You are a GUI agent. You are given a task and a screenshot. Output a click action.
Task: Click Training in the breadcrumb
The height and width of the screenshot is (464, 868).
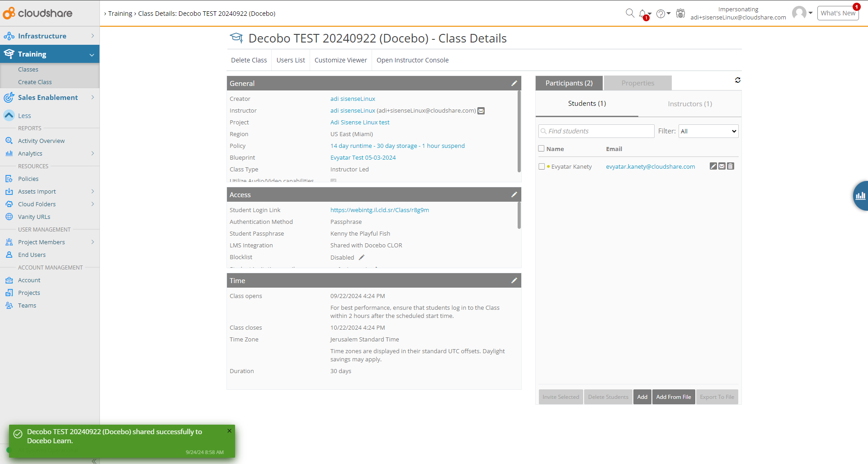click(x=120, y=14)
